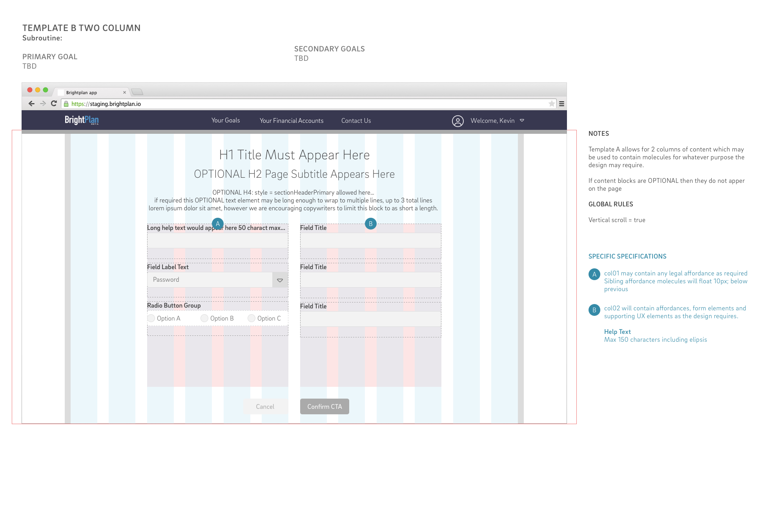780x532 pixels.
Task: Click the SPECIFIC SPECIFICATIONS heading
Action: [627, 256]
